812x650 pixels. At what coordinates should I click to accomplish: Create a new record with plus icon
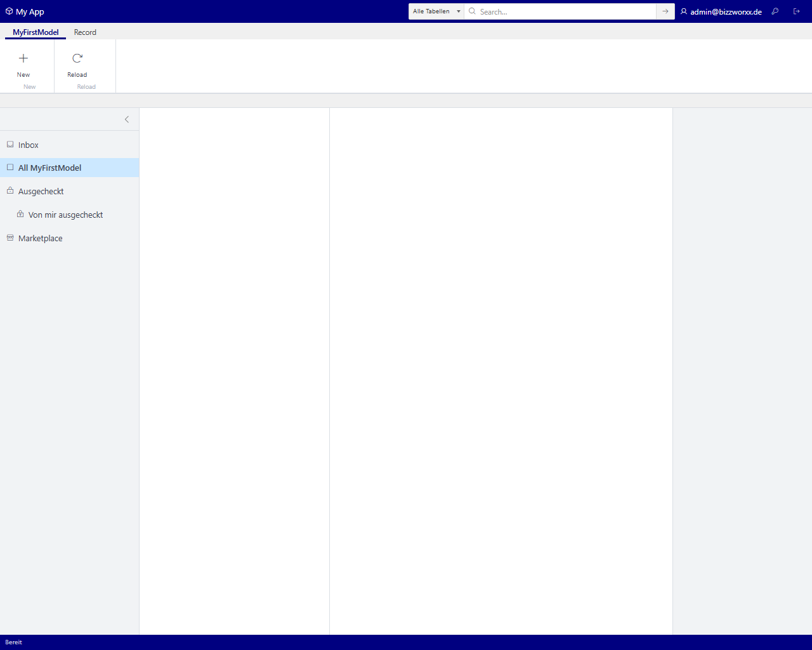[23, 59]
